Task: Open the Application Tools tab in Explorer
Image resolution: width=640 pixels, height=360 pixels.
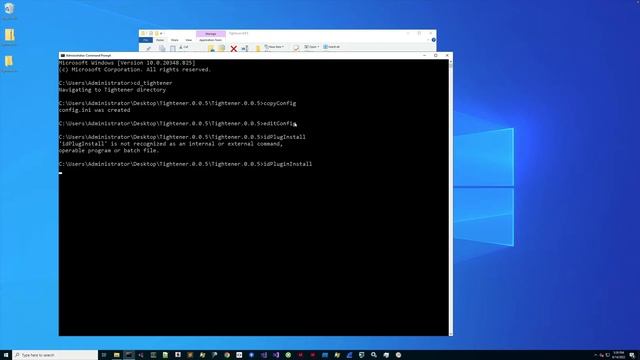Action: click(x=211, y=40)
